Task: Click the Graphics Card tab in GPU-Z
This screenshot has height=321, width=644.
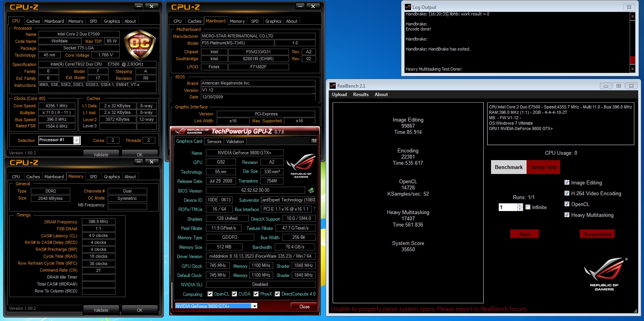Action: click(189, 141)
